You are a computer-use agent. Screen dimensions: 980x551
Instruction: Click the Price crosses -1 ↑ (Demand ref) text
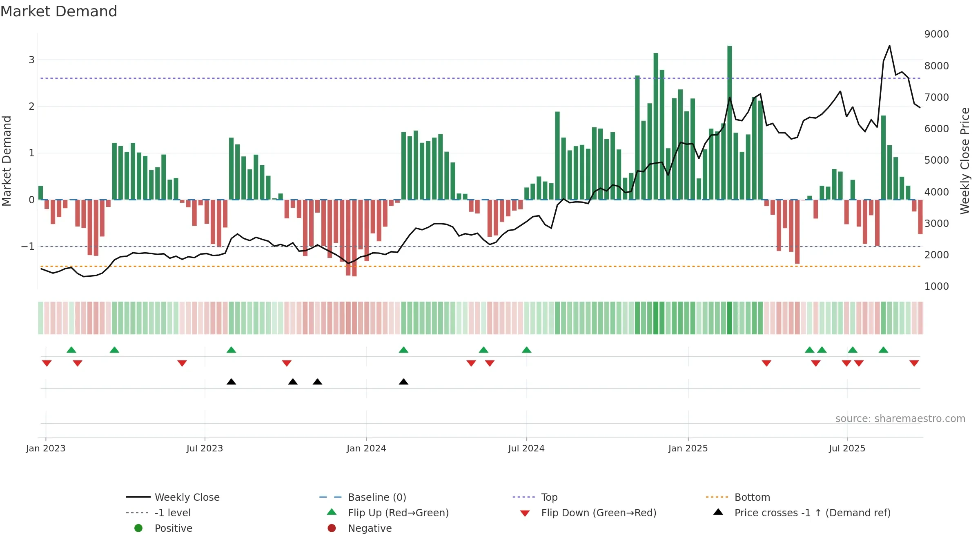click(813, 513)
